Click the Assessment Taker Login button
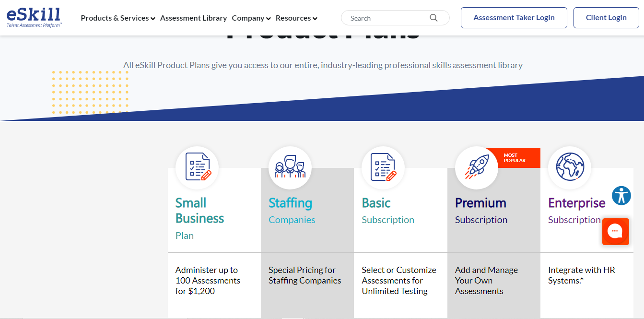 tap(514, 18)
